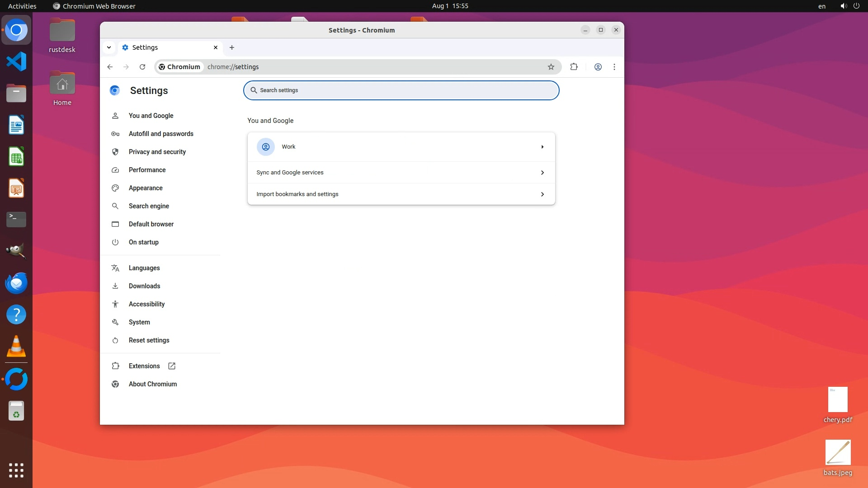
Task: Launch Visual Studio Code from the dock
Action: [x=16, y=62]
